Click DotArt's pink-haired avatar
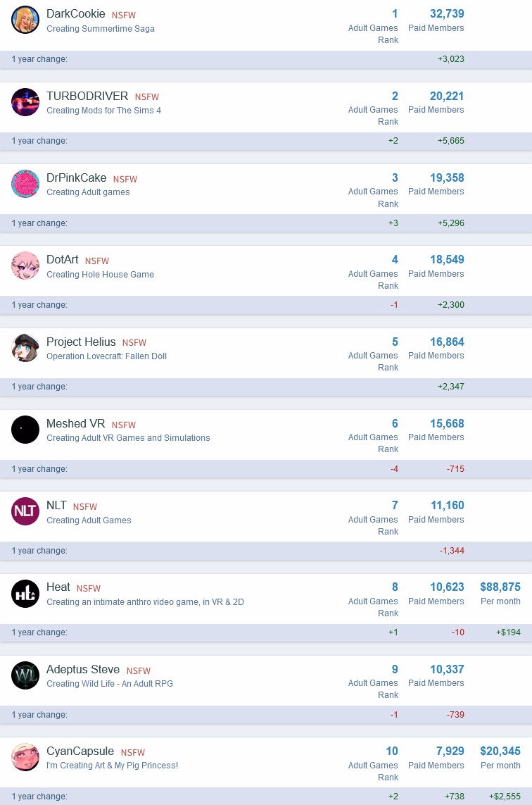Viewport: 532px width, 805px height. click(25, 266)
